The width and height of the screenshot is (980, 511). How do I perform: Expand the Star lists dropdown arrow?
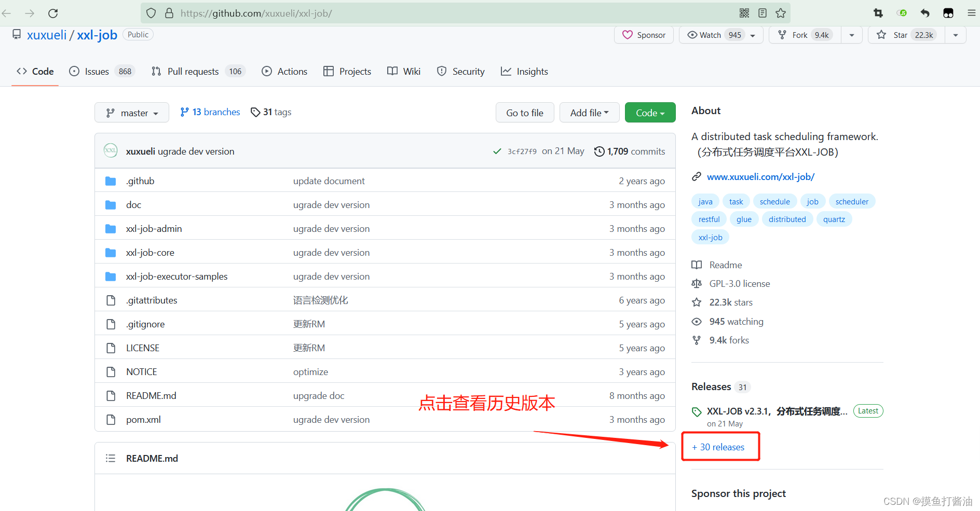pyautogui.click(x=956, y=35)
